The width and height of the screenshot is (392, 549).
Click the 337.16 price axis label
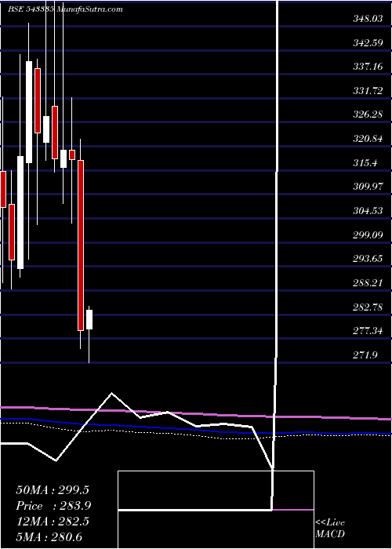tap(368, 67)
